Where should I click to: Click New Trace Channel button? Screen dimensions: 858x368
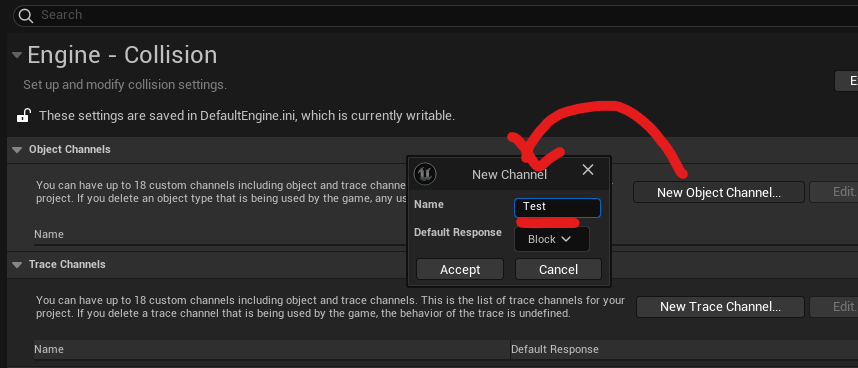tap(720, 307)
